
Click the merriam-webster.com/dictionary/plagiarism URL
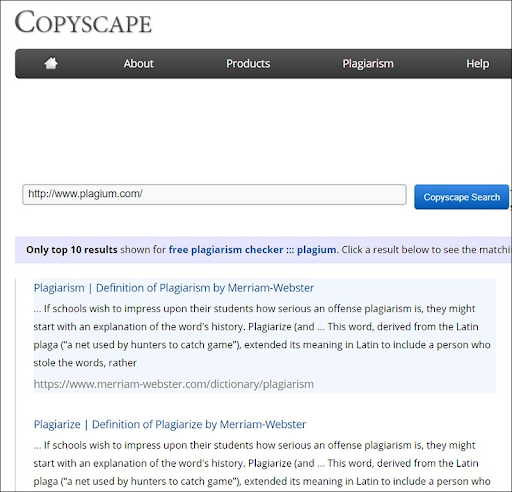click(174, 384)
